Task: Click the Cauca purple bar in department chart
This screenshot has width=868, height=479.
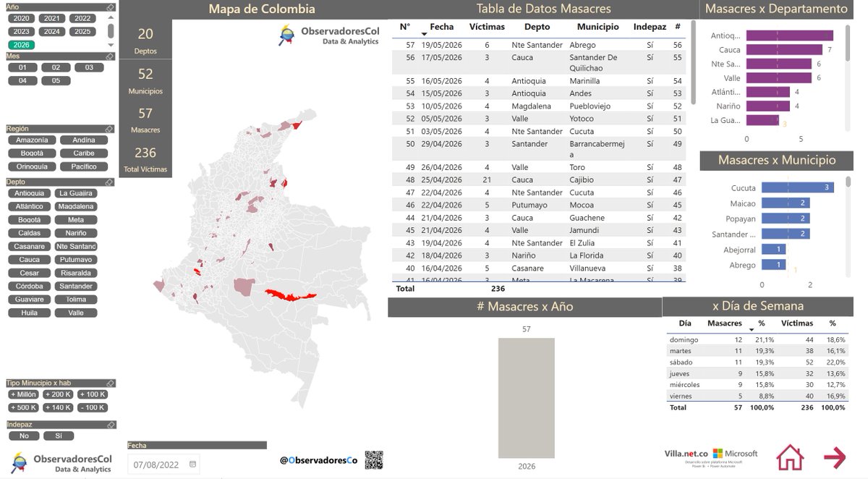Action: pyautogui.click(x=784, y=50)
